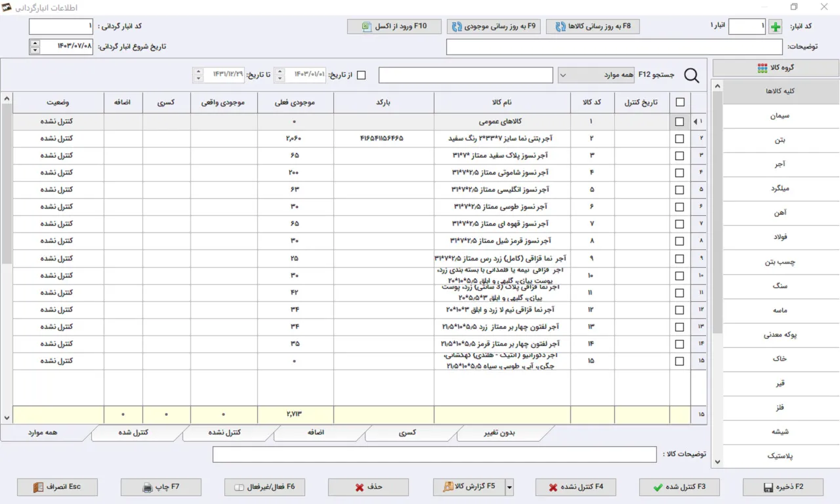Check the box for item code 5
The height and width of the screenshot is (504, 840).
(x=679, y=190)
